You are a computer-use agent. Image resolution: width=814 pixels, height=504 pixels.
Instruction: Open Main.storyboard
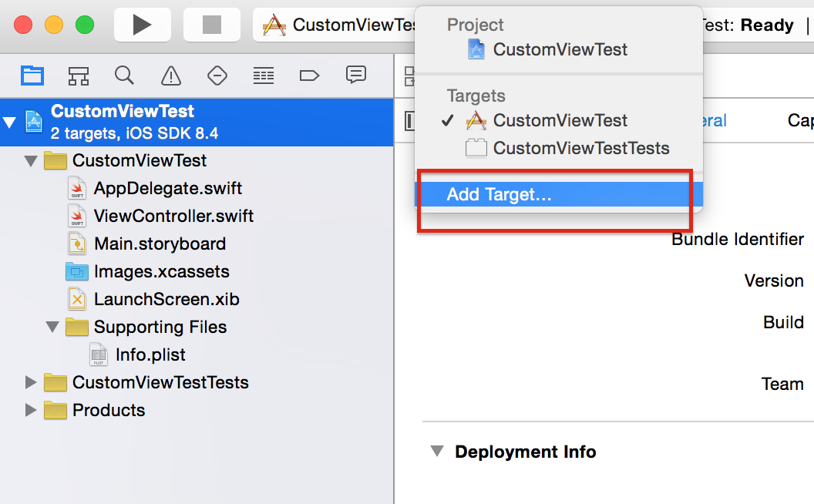point(160,244)
